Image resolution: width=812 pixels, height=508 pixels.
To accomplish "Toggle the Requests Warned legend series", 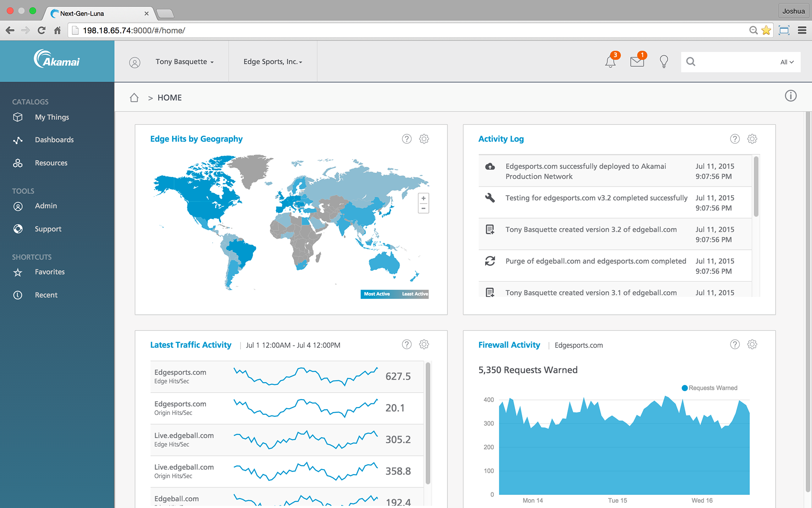I will pyautogui.click(x=709, y=388).
